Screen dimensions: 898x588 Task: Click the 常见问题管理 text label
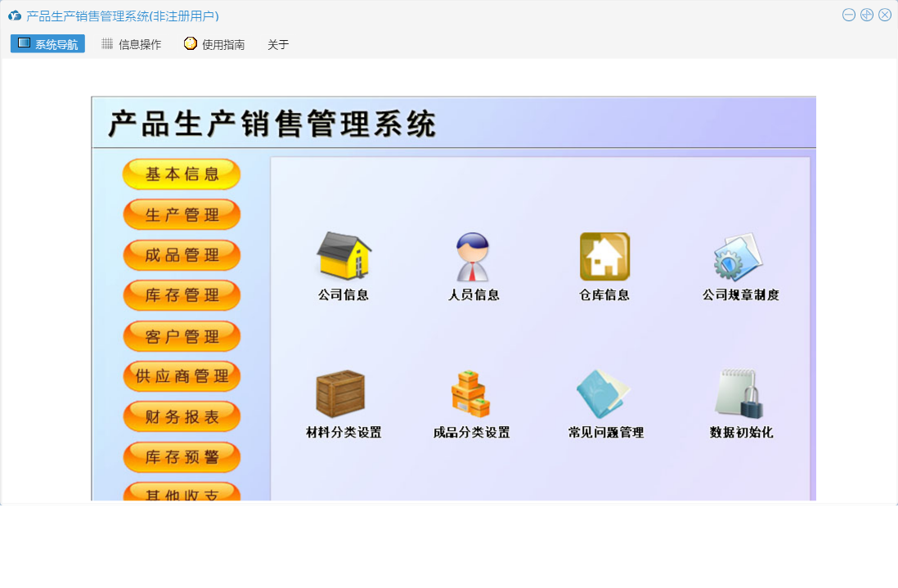tap(606, 433)
